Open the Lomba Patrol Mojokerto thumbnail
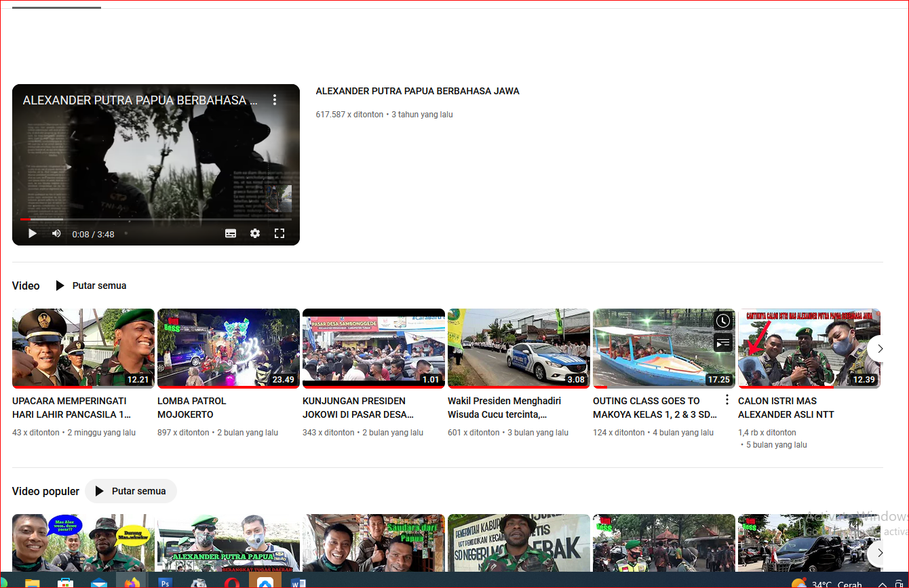 pyautogui.click(x=228, y=348)
